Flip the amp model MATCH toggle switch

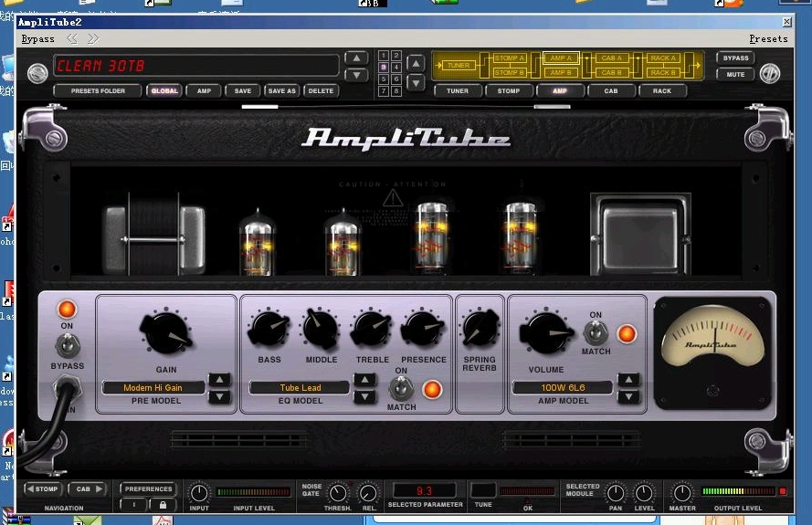click(596, 333)
